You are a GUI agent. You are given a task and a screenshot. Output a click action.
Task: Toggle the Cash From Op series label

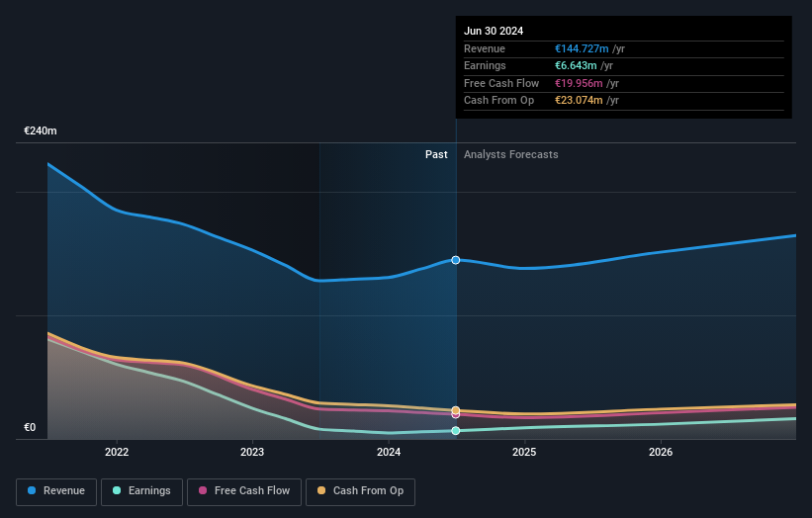tap(369, 491)
